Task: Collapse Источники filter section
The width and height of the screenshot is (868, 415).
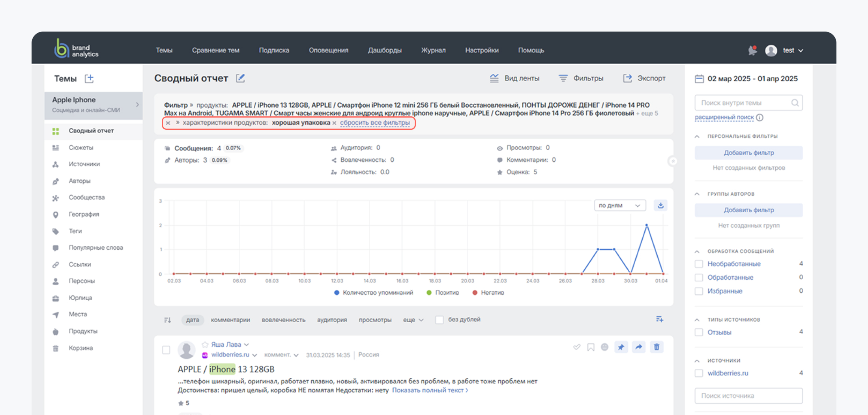Action: pyautogui.click(x=697, y=361)
